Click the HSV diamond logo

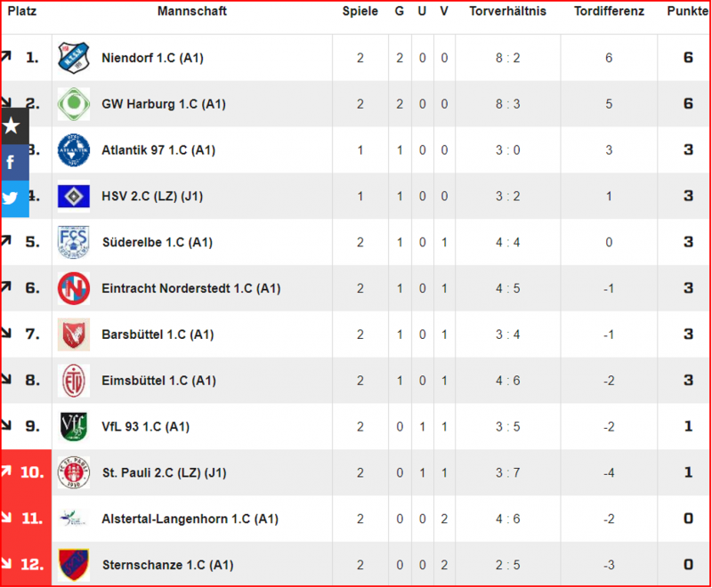tap(74, 196)
